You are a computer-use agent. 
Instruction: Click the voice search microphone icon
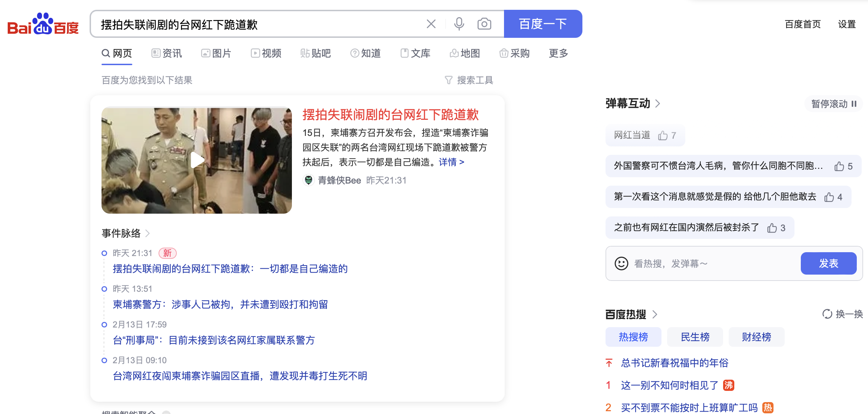pyautogui.click(x=459, y=24)
